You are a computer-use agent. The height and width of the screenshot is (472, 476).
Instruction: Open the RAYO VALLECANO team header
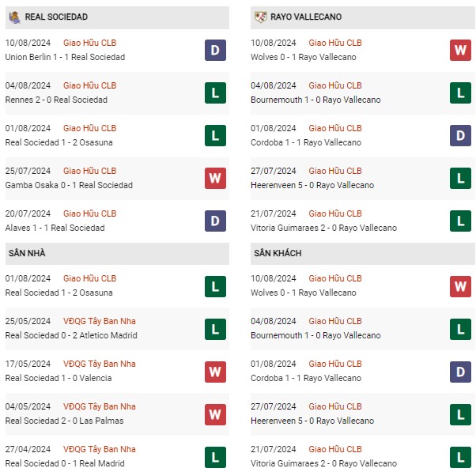[363, 17]
